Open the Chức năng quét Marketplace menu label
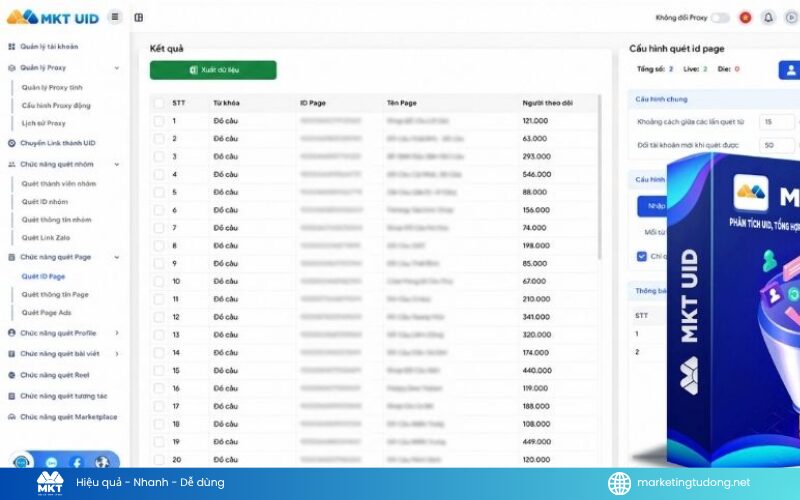 click(x=69, y=417)
